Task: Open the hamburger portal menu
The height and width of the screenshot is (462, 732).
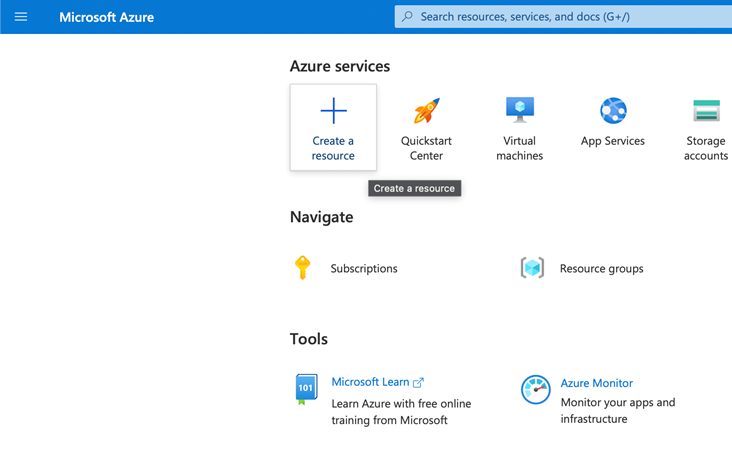Action: (x=21, y=17)
